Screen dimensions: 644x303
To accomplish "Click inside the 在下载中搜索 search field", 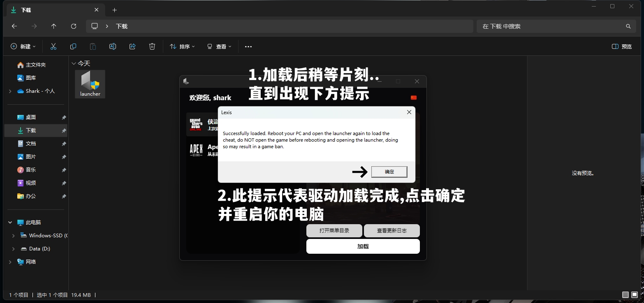I will tap(551, 26).
